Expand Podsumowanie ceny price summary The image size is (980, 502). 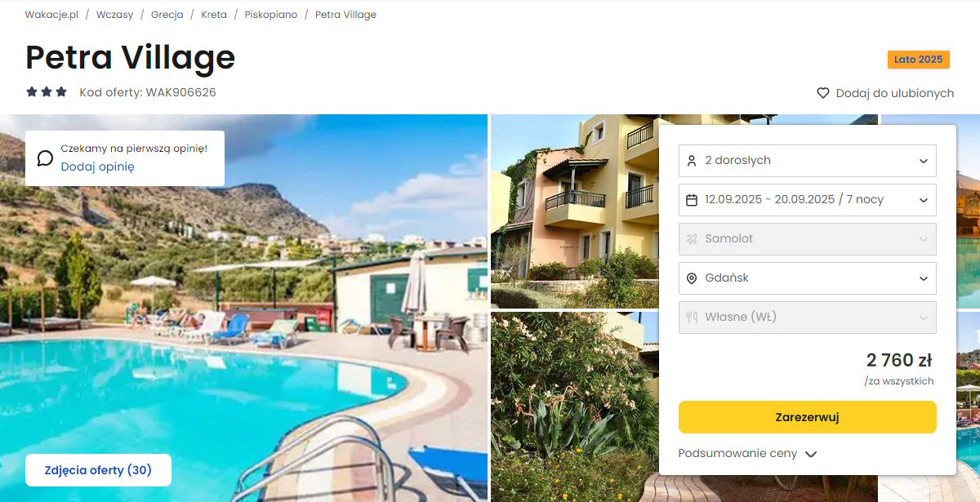[747, 454]
